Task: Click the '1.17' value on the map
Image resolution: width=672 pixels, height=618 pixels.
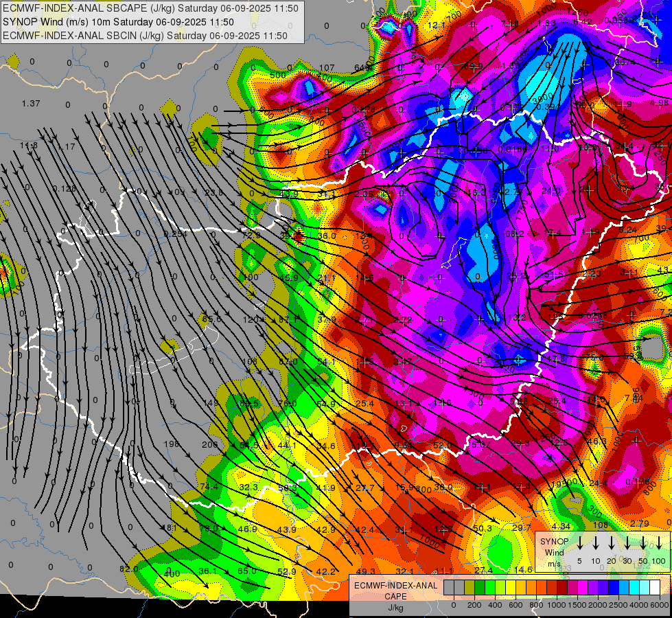Action: click(67, 147)
